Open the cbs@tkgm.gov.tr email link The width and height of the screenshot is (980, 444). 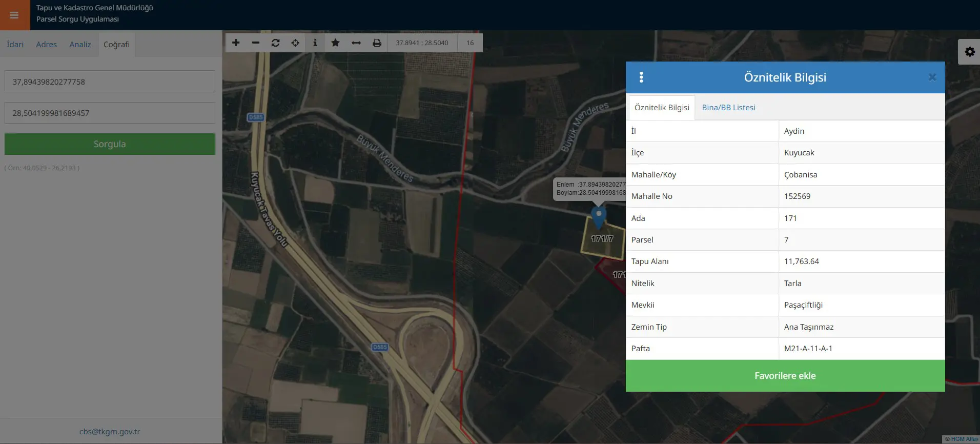click(110, 432)
